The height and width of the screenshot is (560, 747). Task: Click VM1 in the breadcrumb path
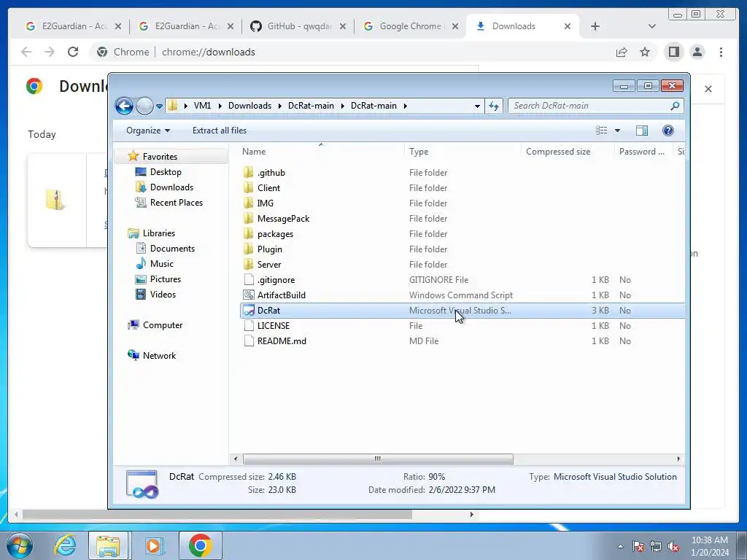pos(202,106)
